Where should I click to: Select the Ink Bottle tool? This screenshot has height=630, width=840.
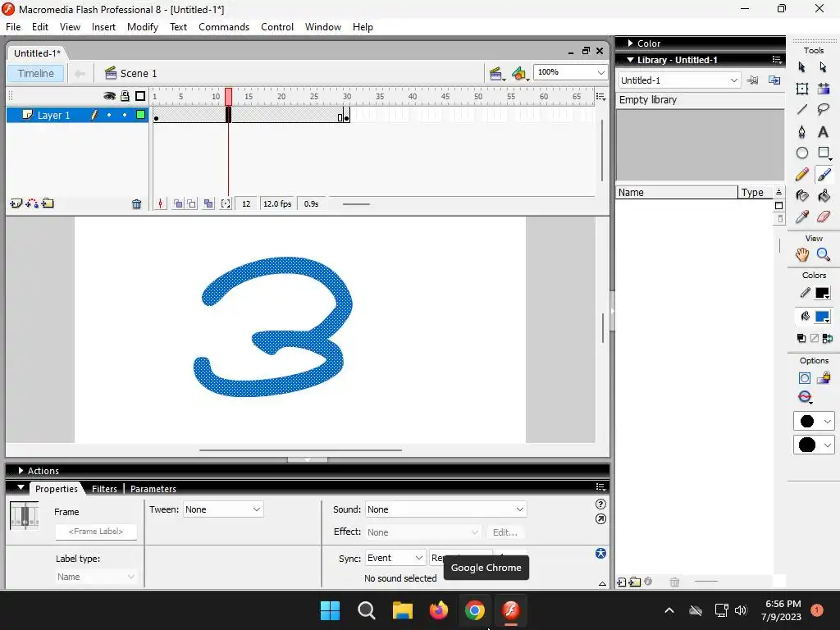click(x=801, y=195)
